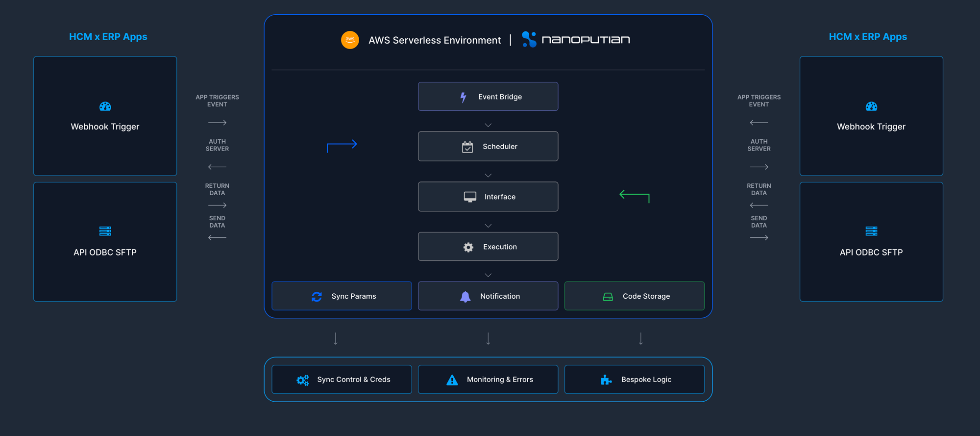Screen dimensions: 980x436
Task: Click the orange AWS logo icon
Action: (x=350, y=40)
